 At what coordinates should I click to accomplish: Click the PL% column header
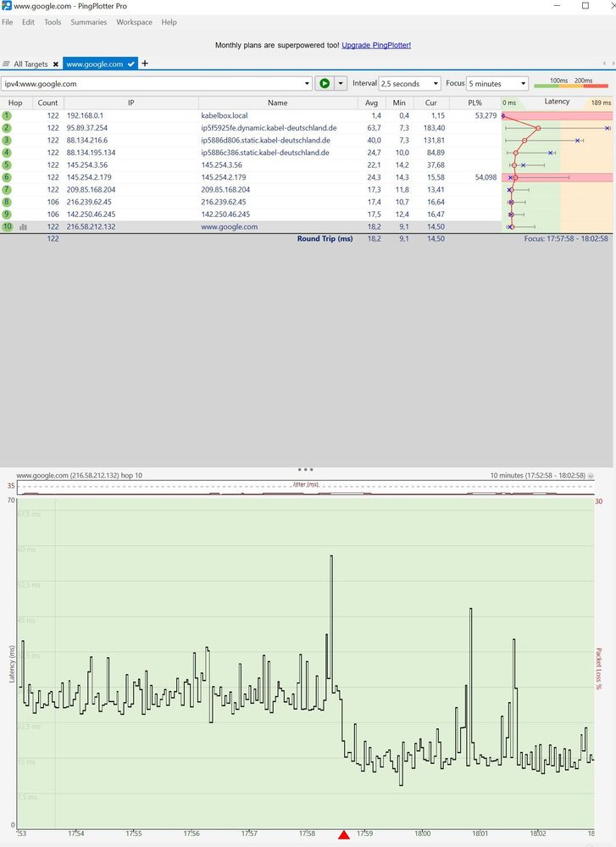[475, 103]
